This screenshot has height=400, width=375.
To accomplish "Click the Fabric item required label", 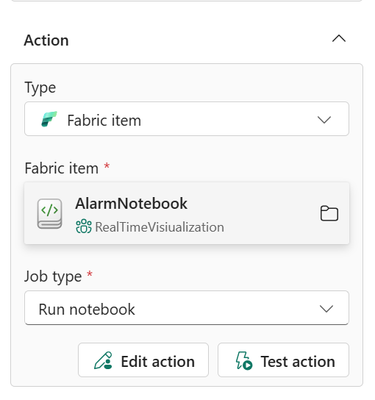I will pyautogui.click(x=67, y=168).
